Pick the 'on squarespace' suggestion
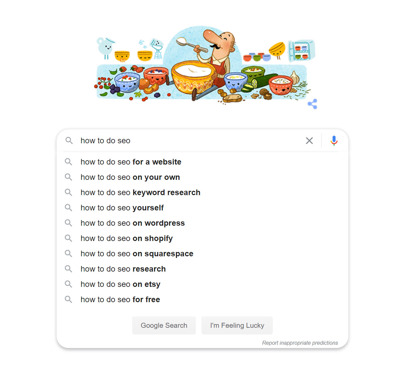The height and width of the screenshot is (365, 410). (203, 254)
